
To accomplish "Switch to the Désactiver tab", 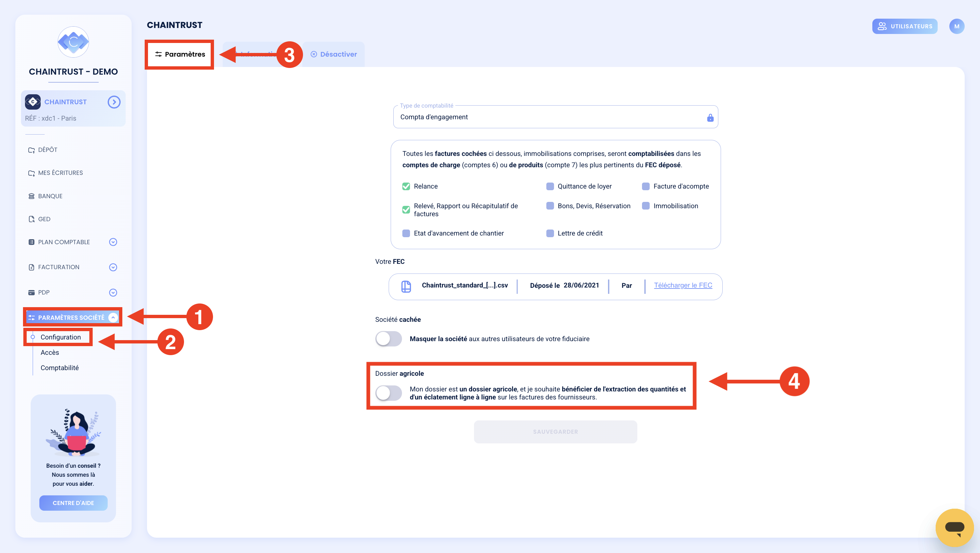I will 334,54.
